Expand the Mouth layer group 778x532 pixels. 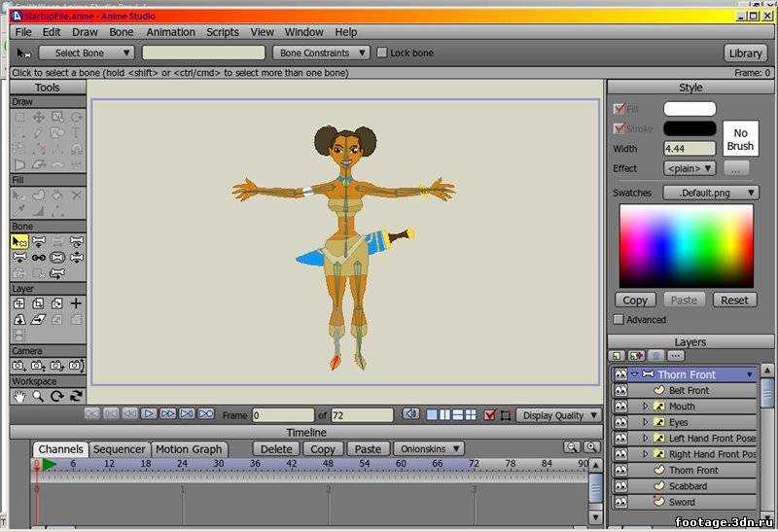tap(645, 406)
